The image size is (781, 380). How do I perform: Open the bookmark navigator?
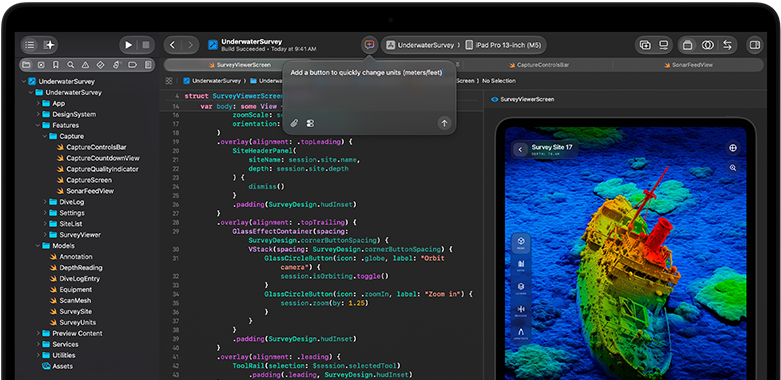(56, 65)
